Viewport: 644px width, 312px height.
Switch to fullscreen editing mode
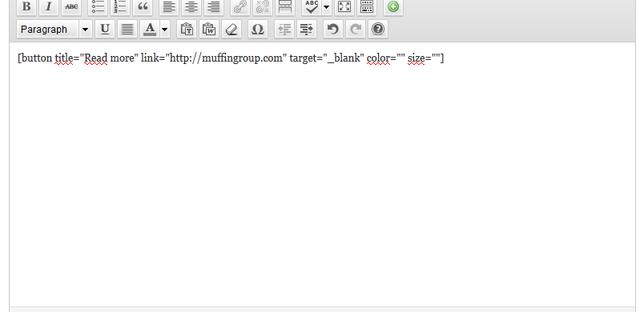(344, 7)
